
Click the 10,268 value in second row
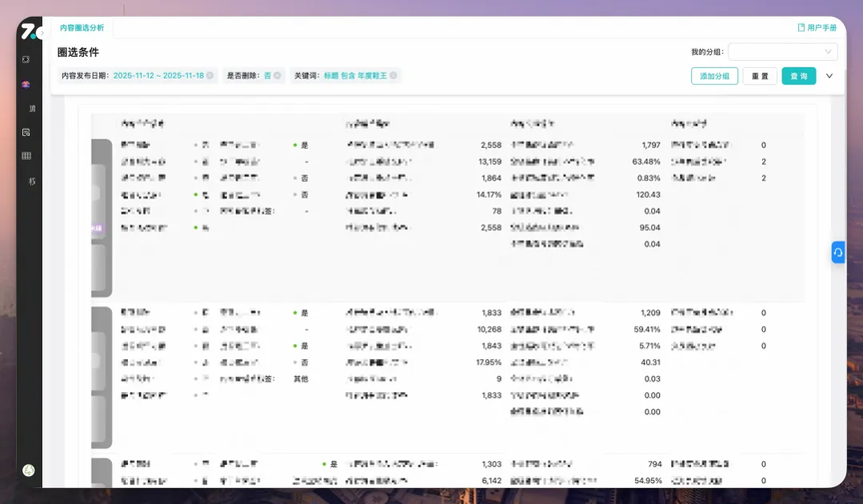tap(489, 329)
